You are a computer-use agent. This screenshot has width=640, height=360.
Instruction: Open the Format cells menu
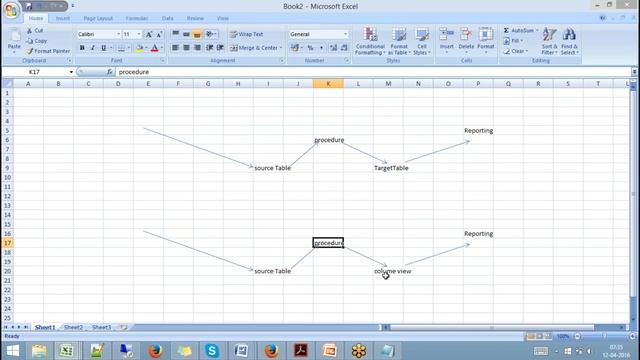[x=486, y=40]
